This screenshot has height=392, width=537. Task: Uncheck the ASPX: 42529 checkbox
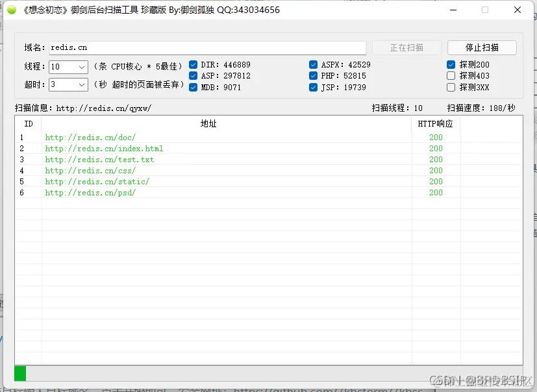click(314, 65)
